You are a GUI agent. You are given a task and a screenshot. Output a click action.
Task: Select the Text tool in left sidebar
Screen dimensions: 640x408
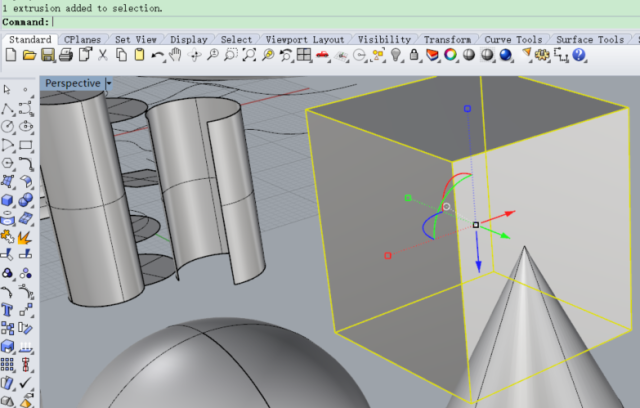coord(9,310)
